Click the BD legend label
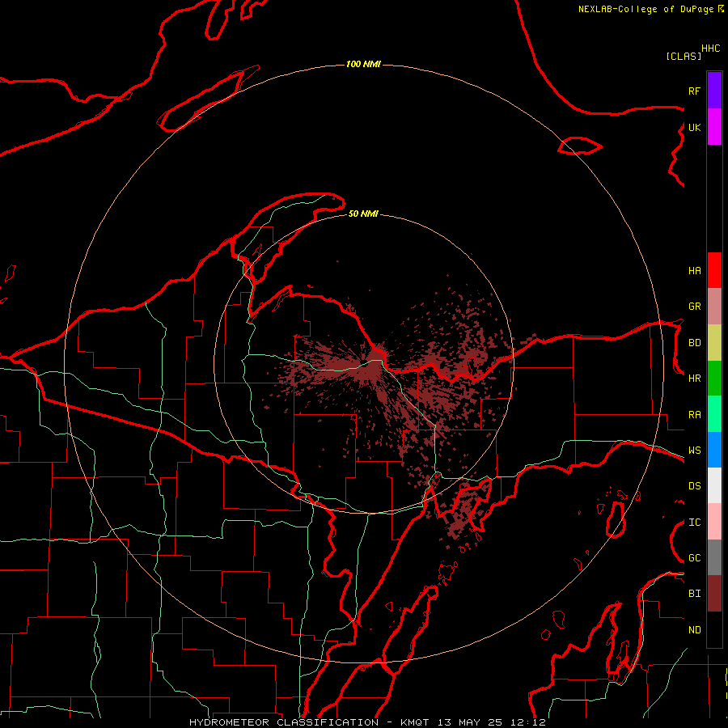This screenshot has width=728, height=728. (694, 343)
